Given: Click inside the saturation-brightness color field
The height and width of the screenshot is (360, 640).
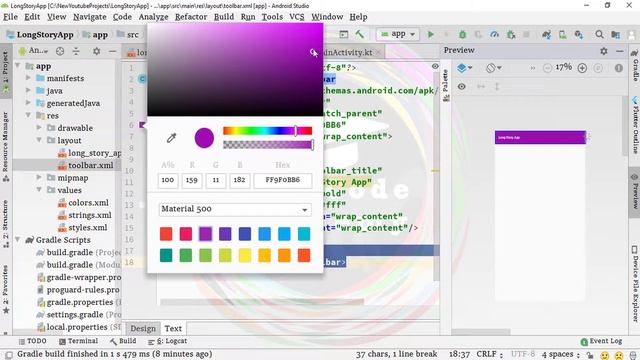Looking at the screenshot, I should pyautogui.click(x=235, y=69).
